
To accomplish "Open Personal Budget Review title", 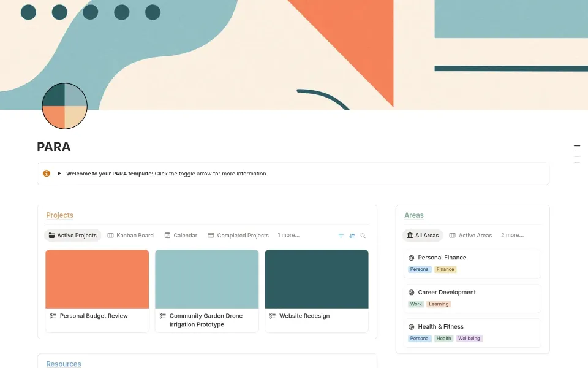I will 94,316.
